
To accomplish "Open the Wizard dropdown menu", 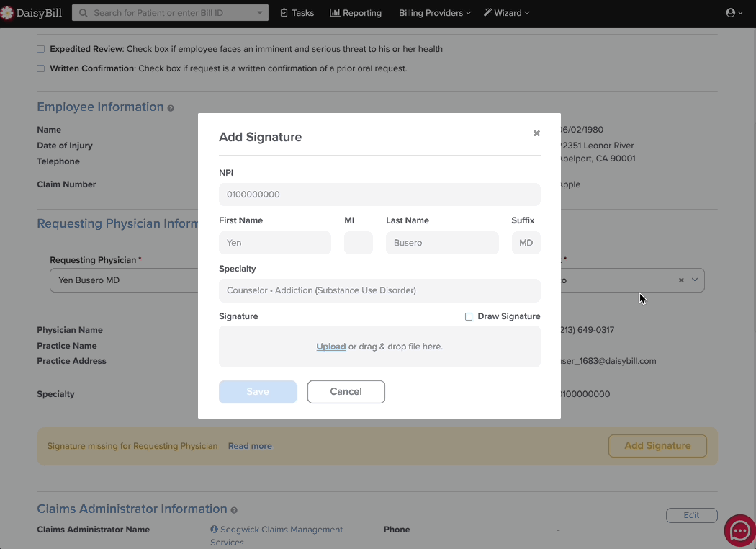I will 507,13.
